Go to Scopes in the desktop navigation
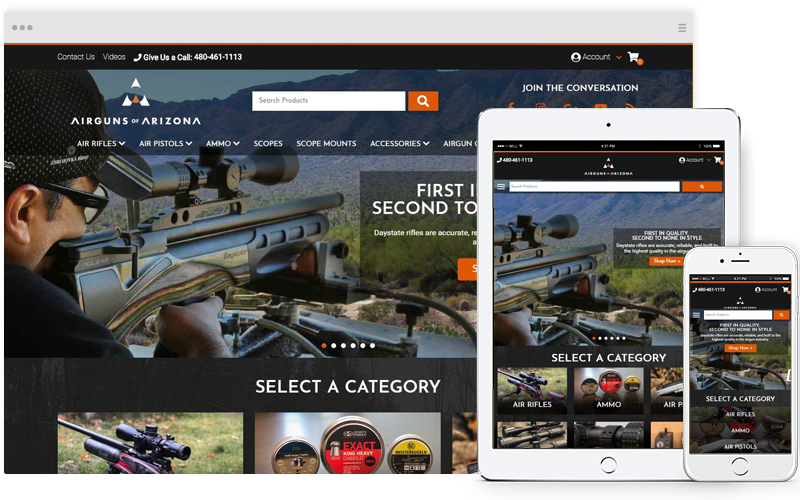Image resolution: width=800 pixels, height=500 pixels. [268, 144]
